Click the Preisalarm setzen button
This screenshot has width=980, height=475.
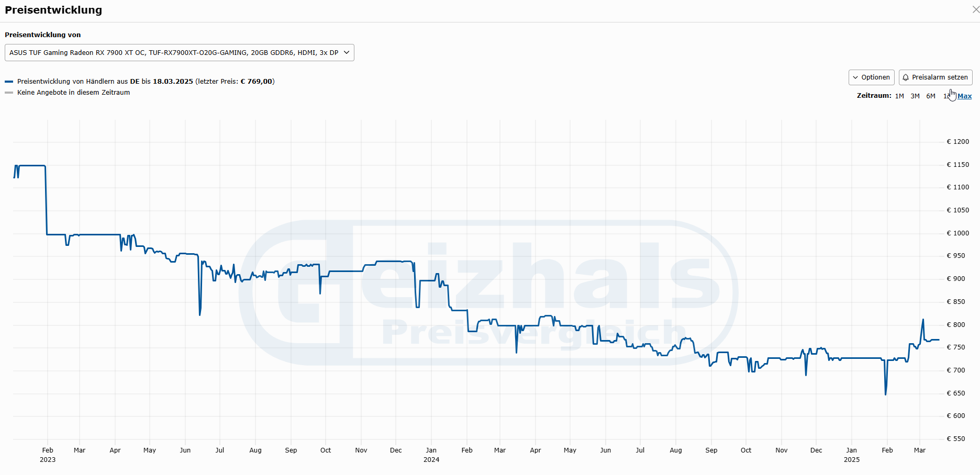tap(936, 77)
